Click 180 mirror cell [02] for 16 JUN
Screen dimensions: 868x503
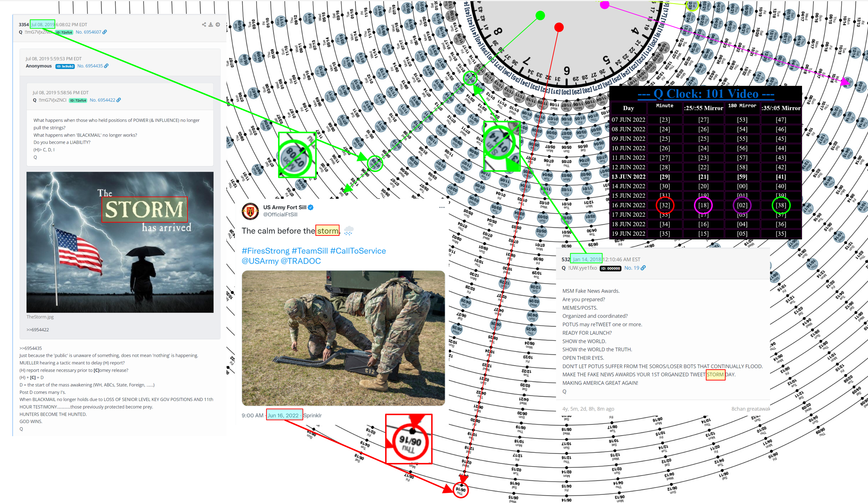[742, 205]
